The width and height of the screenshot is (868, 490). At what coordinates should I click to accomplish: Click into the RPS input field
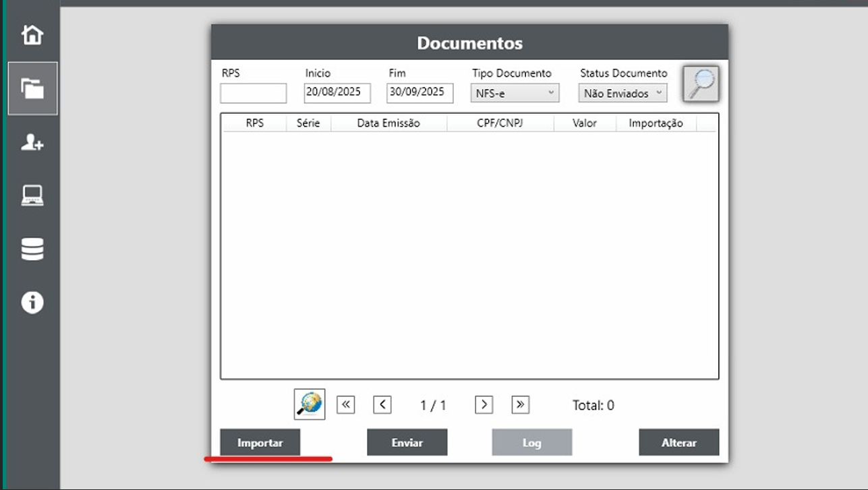coord(253,94)
